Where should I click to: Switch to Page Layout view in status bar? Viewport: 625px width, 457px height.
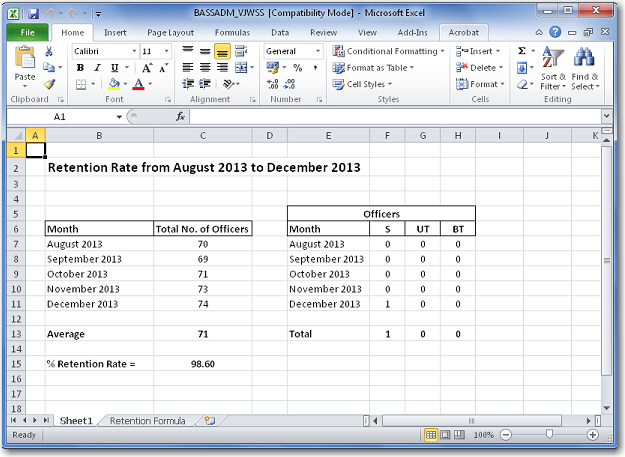[x=446, y=435]
